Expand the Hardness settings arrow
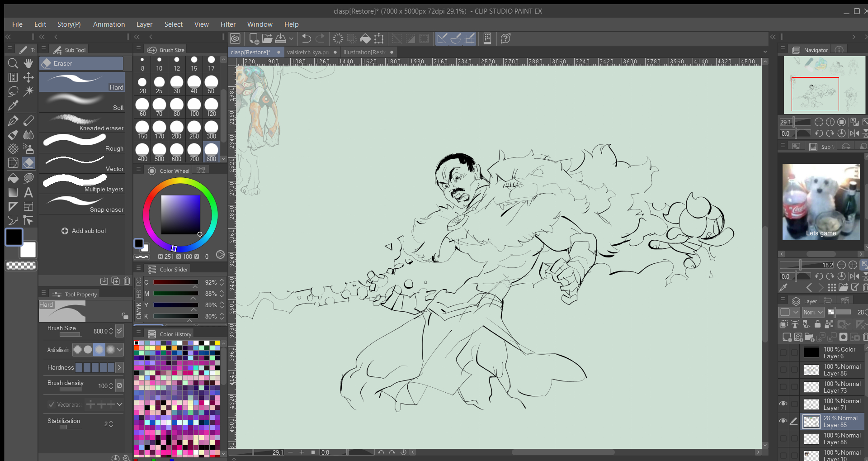The height and width of the screenshot is (461, 868). tap(119, 367)
